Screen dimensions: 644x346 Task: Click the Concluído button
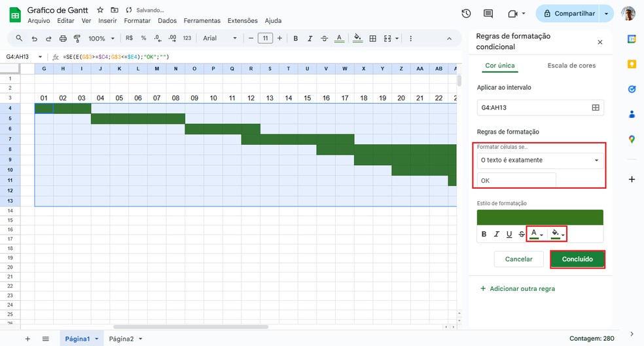coord(577,259)
